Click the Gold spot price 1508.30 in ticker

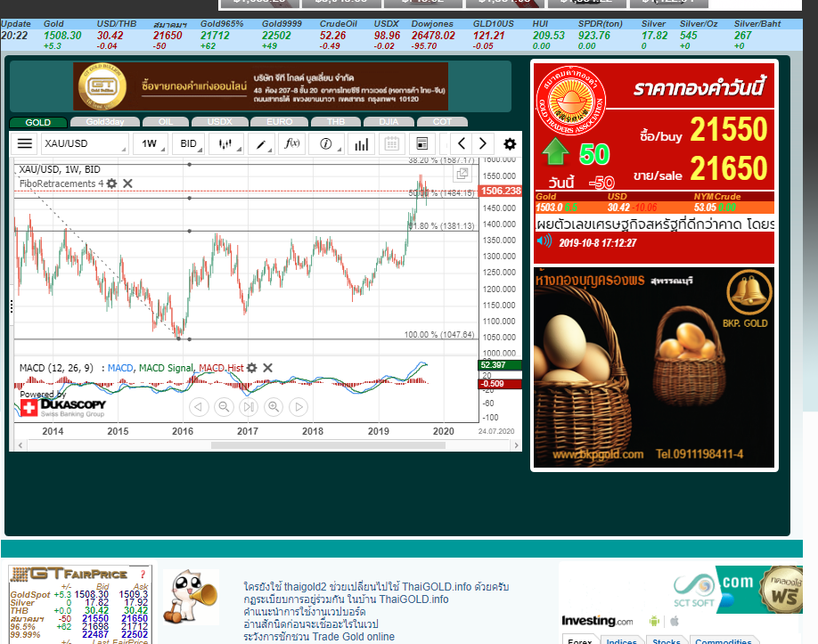click(x=62, y=36)
